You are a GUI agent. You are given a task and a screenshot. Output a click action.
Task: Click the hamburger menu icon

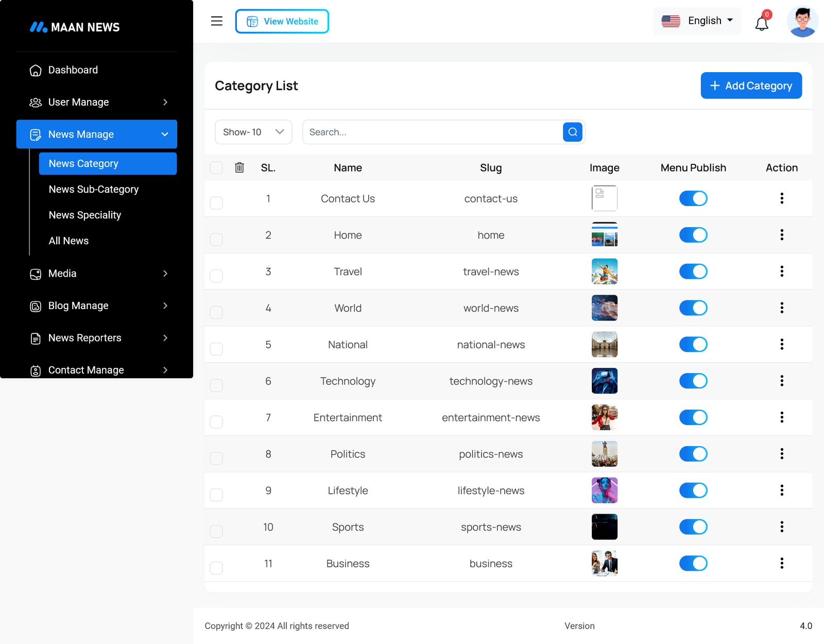pos(217,21)
